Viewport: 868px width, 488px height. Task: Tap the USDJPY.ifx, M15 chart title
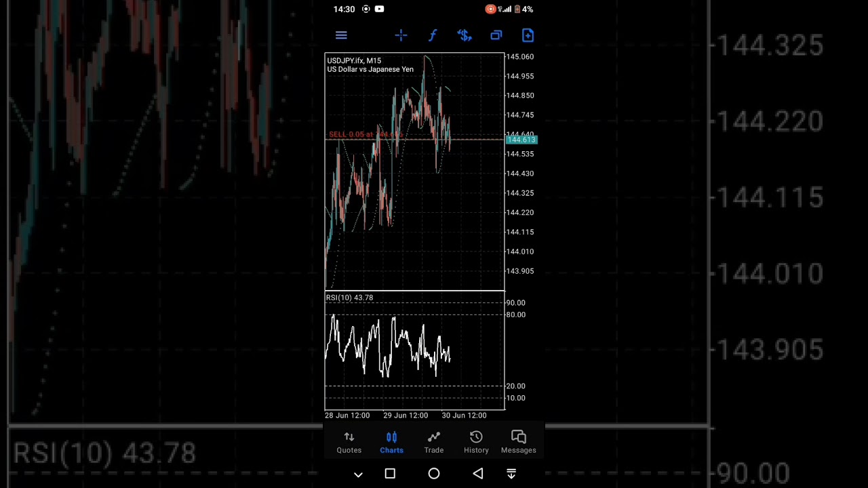click(x=354, y=60)
